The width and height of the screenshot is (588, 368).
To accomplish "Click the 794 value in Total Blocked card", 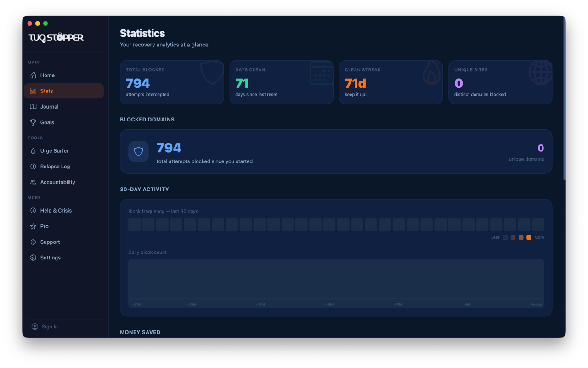I will 138,83.
